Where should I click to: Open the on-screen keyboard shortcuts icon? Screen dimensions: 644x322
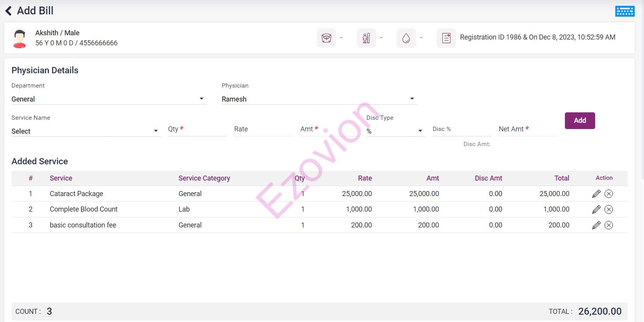625,11
